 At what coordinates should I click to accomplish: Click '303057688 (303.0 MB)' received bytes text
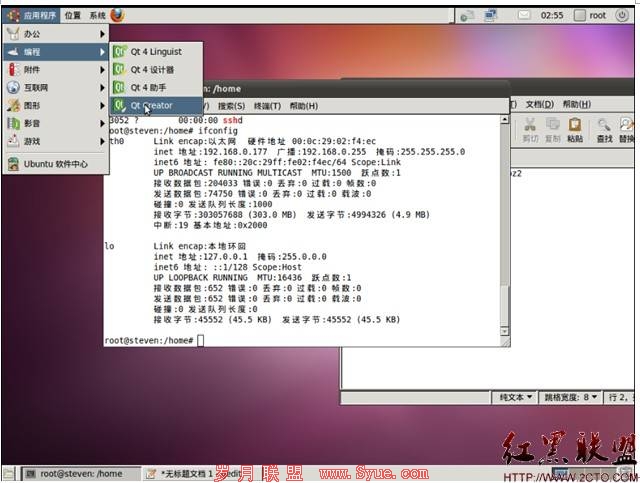point(247,215)
